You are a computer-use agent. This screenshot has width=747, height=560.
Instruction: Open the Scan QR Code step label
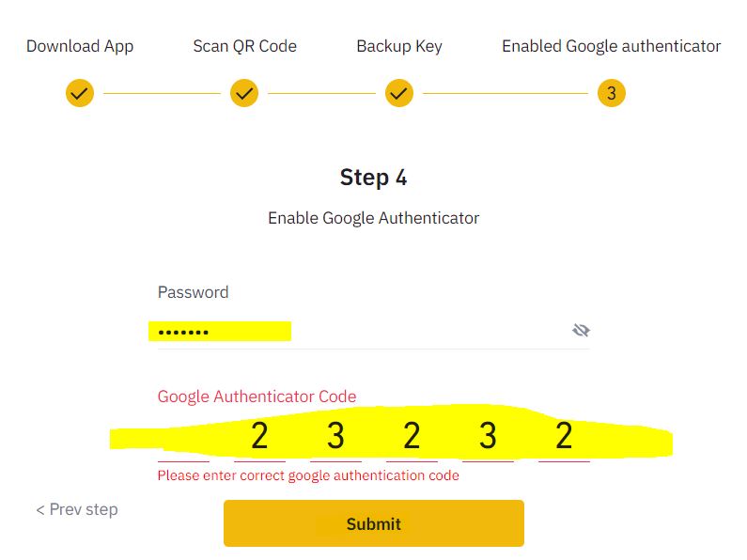click(244, 46)
